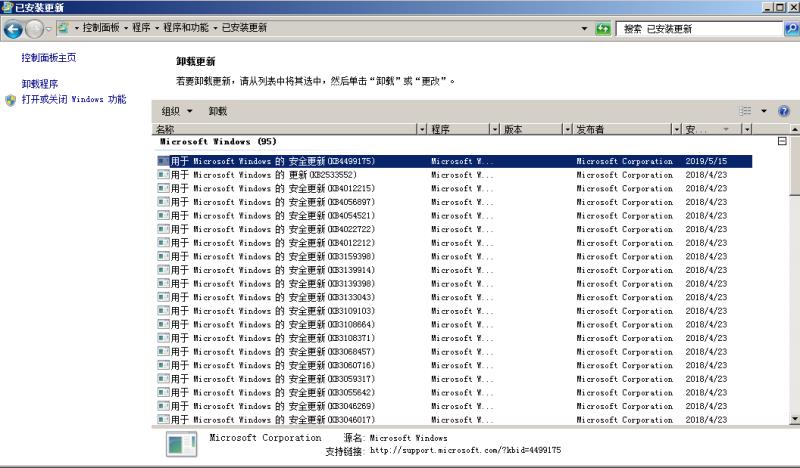The height and width of the screenshot is (468, 800).
Task: Click the back navigation arrow button
Action: click(x=13, y=29)
